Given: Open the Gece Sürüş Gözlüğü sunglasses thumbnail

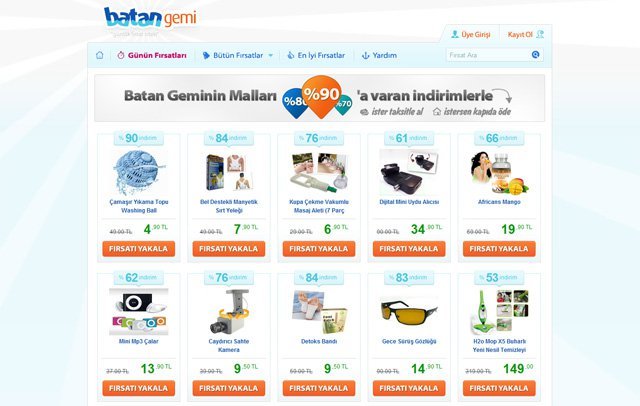Looking at the screenshot, I should 409,313.
